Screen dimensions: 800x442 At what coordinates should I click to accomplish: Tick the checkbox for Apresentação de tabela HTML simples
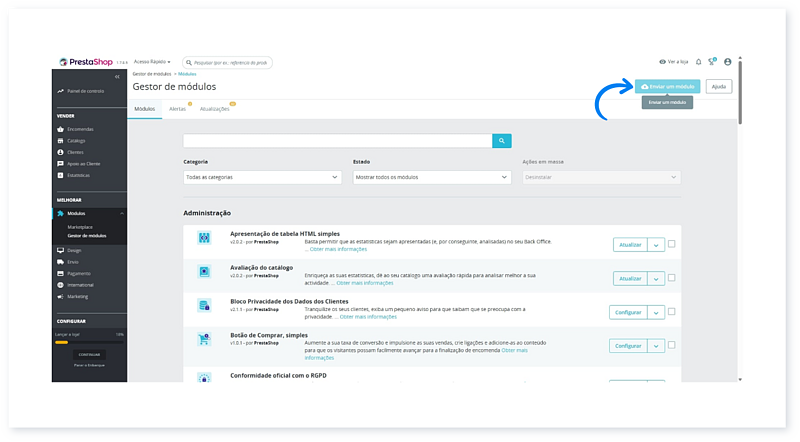coord(672,244)
